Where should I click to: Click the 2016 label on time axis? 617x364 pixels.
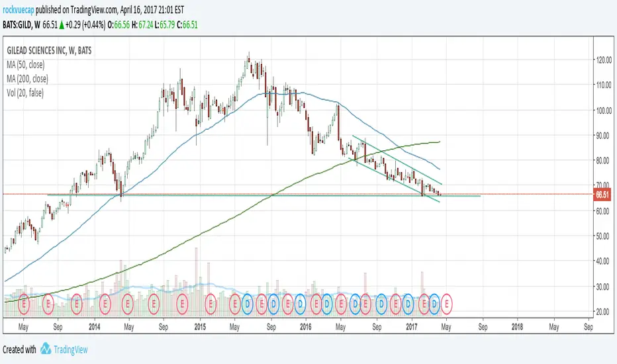click(305, 327)
